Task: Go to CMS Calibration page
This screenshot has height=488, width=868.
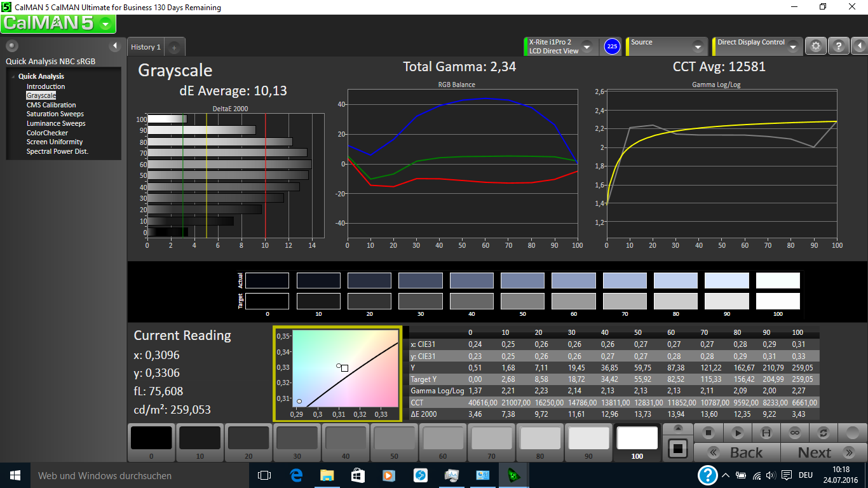Action: pyautogui.click(x=51, y=105)
